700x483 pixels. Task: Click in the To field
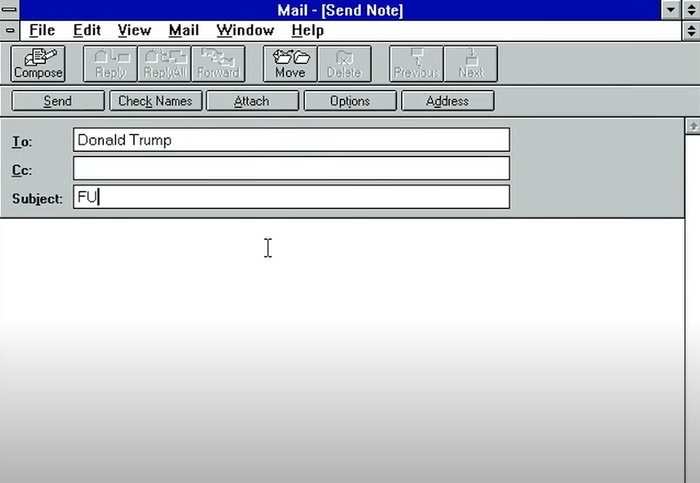tap(291, 140)
